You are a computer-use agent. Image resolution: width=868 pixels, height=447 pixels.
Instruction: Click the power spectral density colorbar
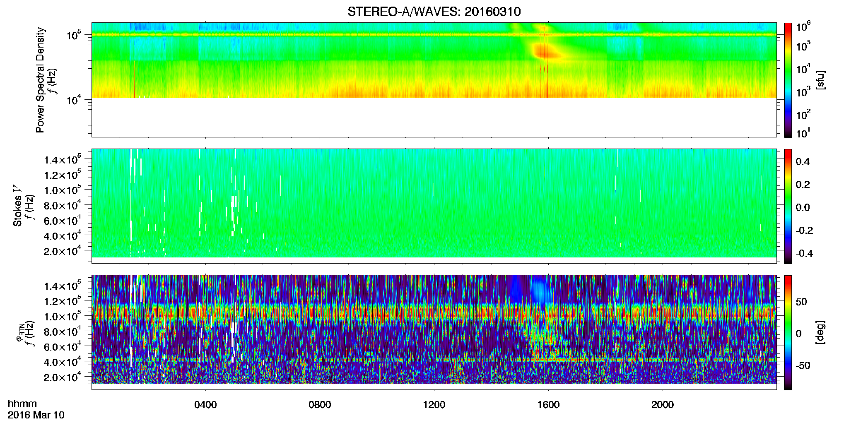(x=788, y=80)
